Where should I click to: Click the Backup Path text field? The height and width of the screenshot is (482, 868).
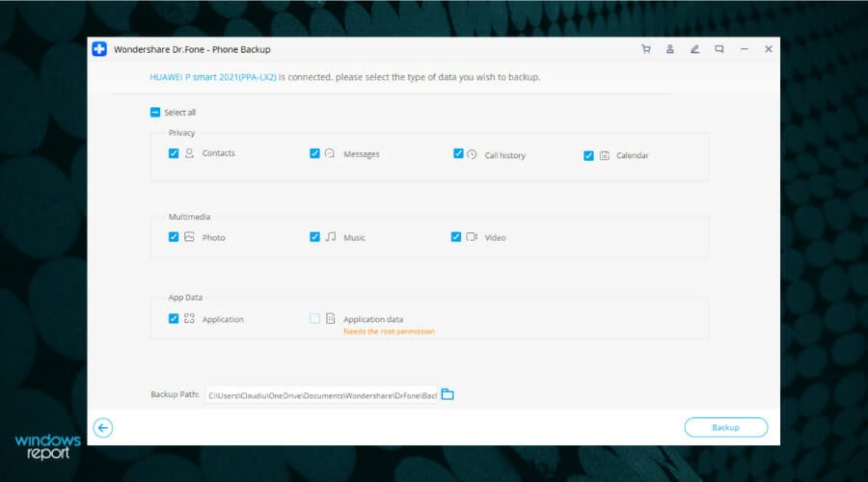322,395
